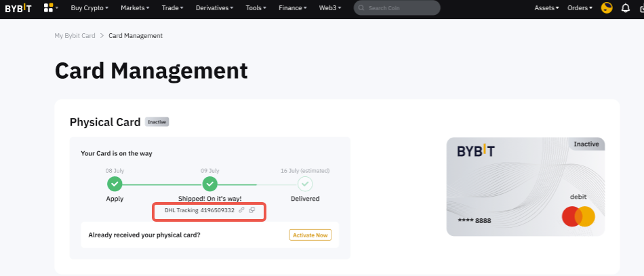Copy the DHL tracking number icon
Screen dimensions: 644x276
pos(251,210)
